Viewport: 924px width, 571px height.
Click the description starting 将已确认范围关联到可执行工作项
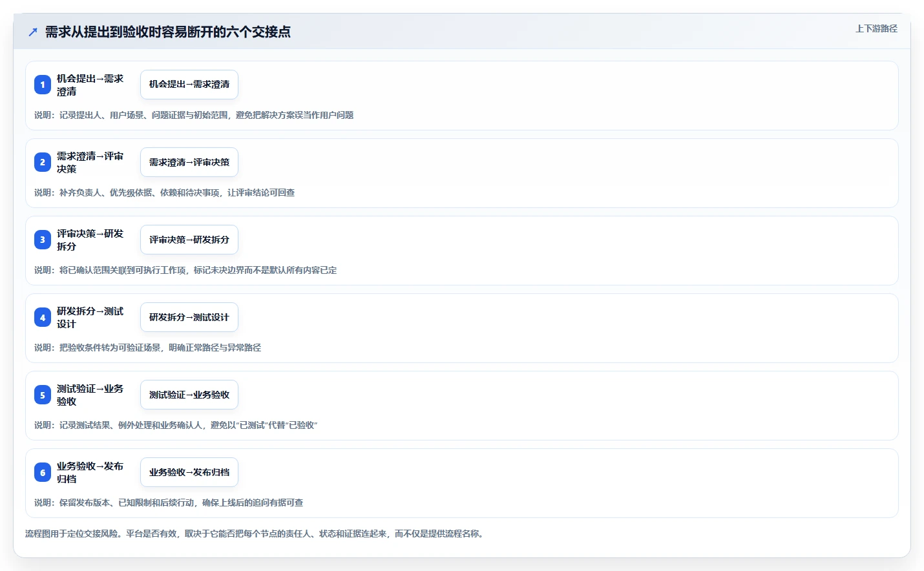185,270
